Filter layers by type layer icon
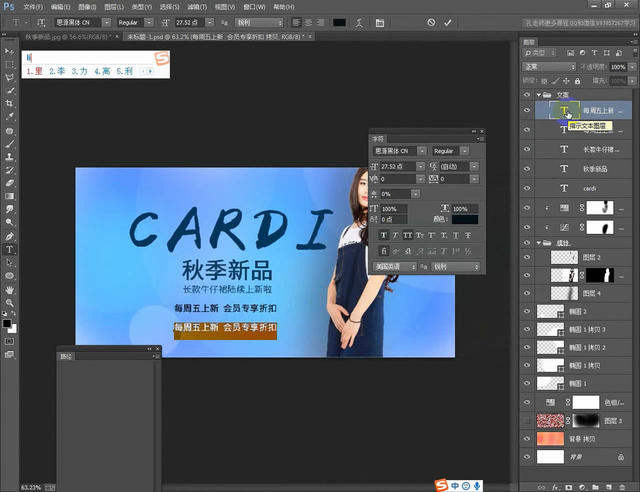Viewport: 640px width, 492px height. click(594, 53)
